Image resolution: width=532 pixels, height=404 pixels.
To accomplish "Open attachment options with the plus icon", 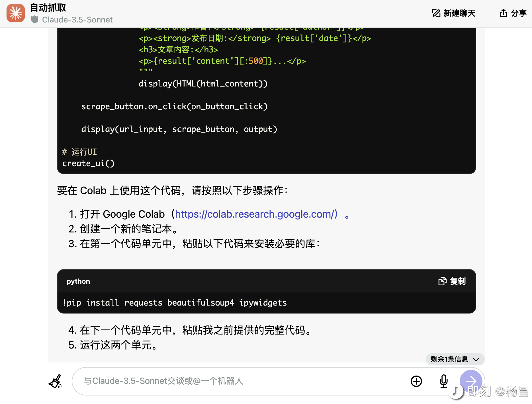I will [x=416, y=381].
